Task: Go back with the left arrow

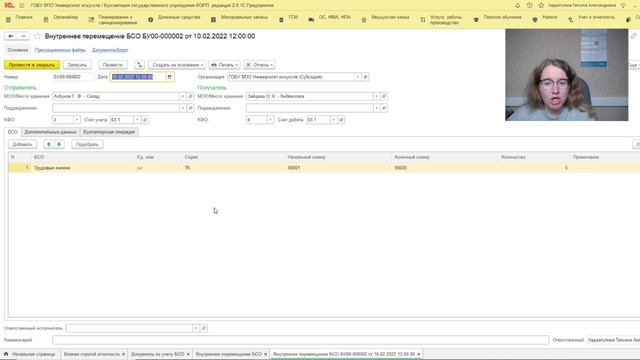Action: coord(11,36)
